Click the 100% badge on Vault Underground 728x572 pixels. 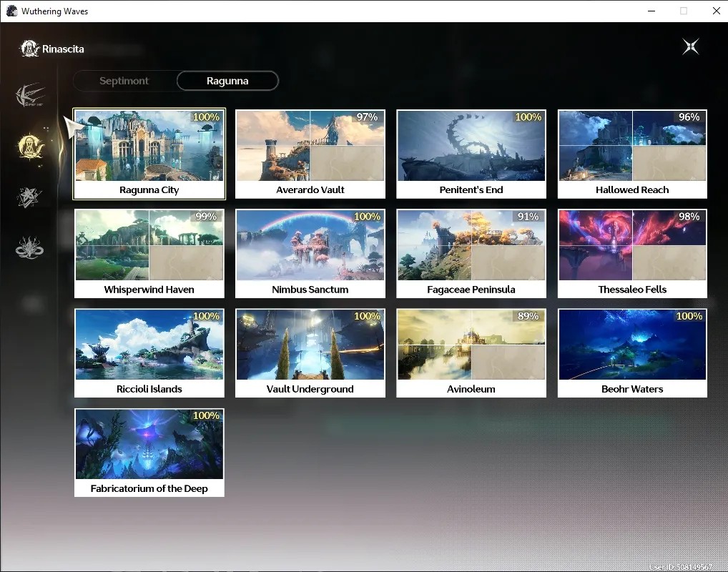(x=368, y=316)
